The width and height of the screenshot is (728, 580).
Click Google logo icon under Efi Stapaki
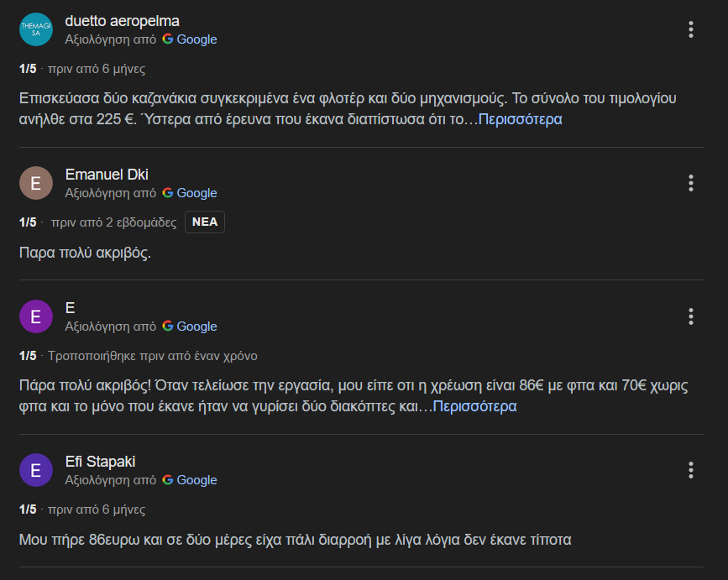click(168, 480)
